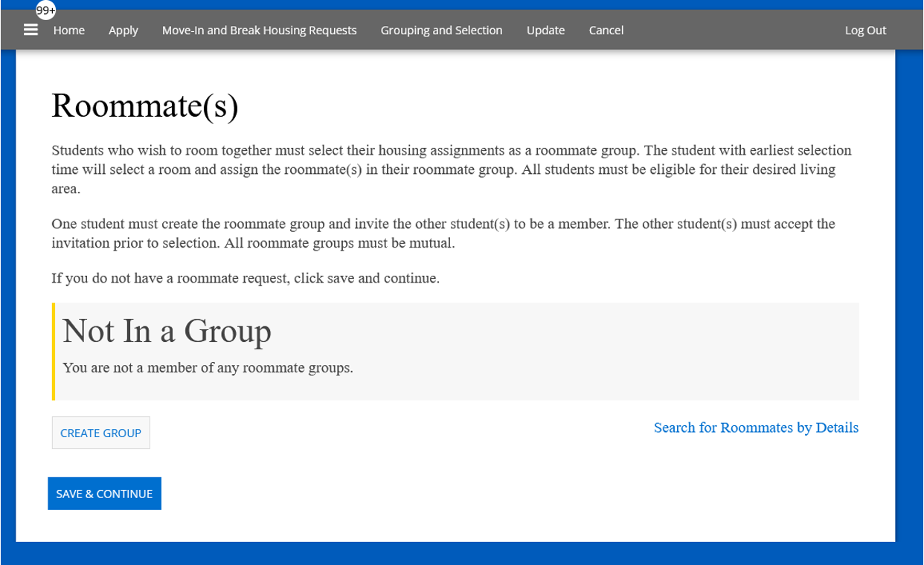Viewport: 924px width, 565px height.
Task: Open the Apply menu item
Action: [x=123, y=30]
